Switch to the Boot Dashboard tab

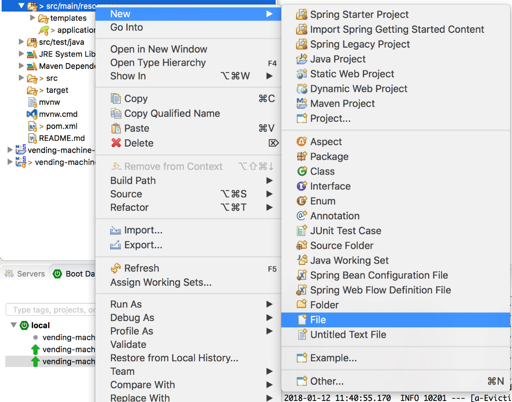tap(74, 274)
